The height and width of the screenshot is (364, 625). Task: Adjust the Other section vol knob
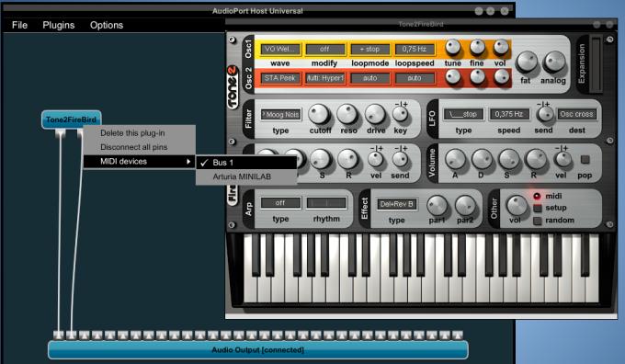pos(517,206)
